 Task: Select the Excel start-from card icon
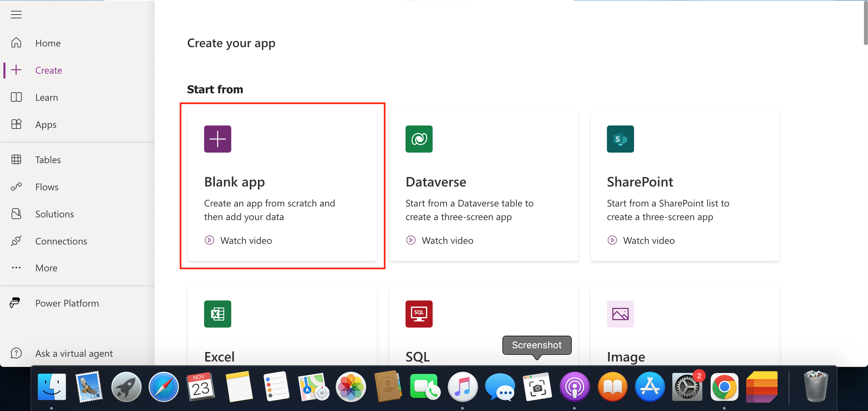(217, 314)
